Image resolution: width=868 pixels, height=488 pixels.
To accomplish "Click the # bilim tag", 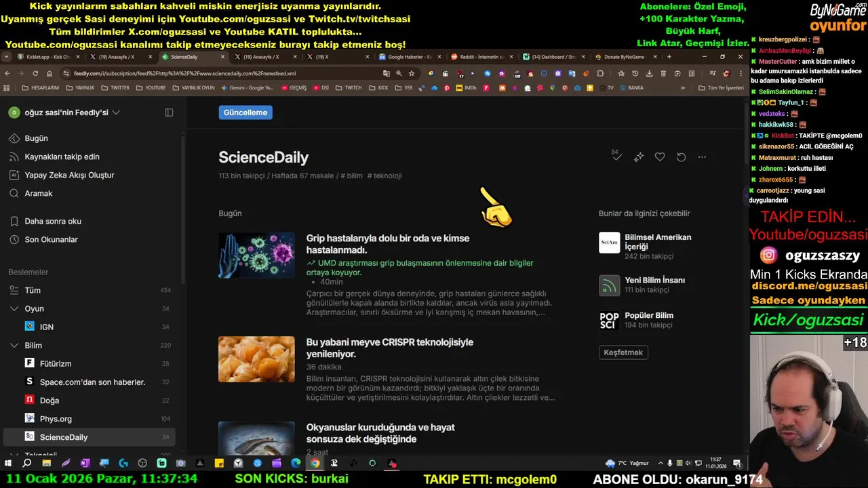I will pyautogui.click(x=351, y=176).
